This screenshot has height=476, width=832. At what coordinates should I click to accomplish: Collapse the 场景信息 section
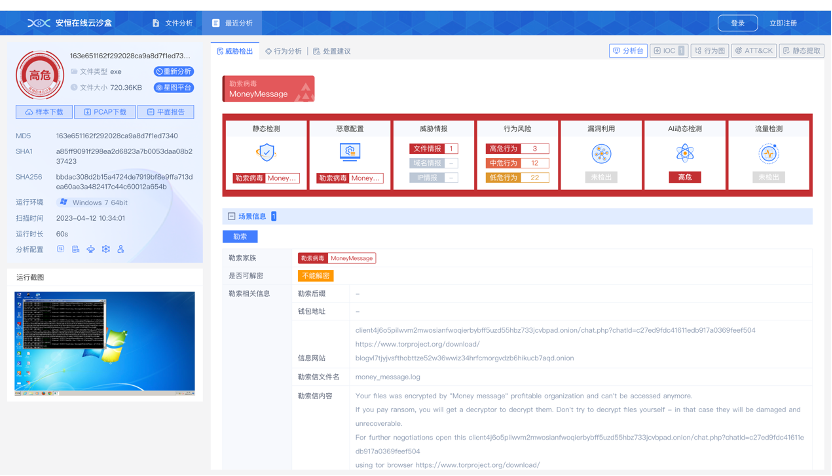pos(231,215)
